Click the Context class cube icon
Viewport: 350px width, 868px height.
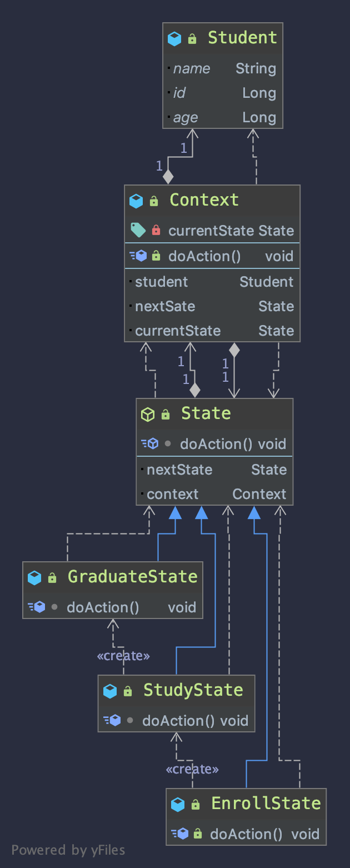point(136,201)
